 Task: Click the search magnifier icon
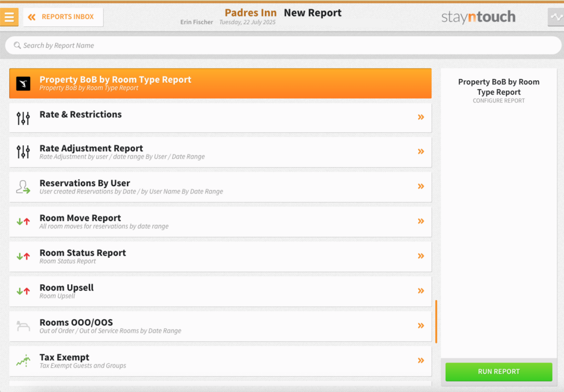tap(17, 45)
